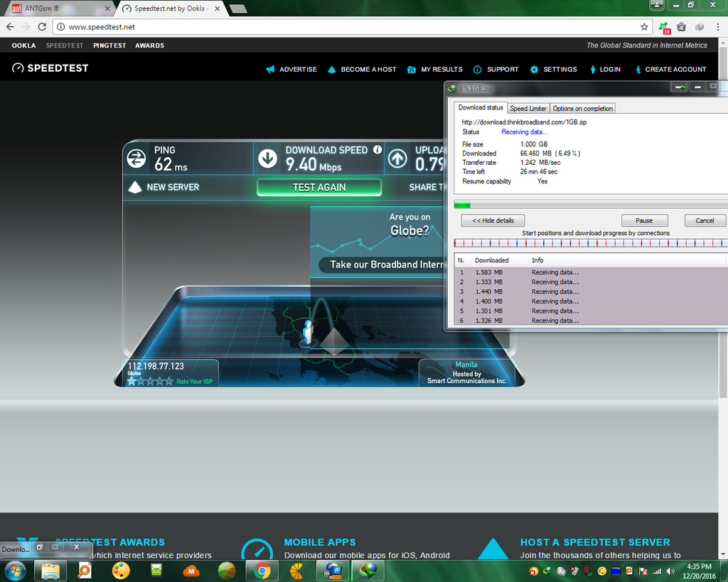The height and width of the screenshot is (582, 728).
Task: Open Speedtest SETTINGS
Action: click(x=553, y=69)
